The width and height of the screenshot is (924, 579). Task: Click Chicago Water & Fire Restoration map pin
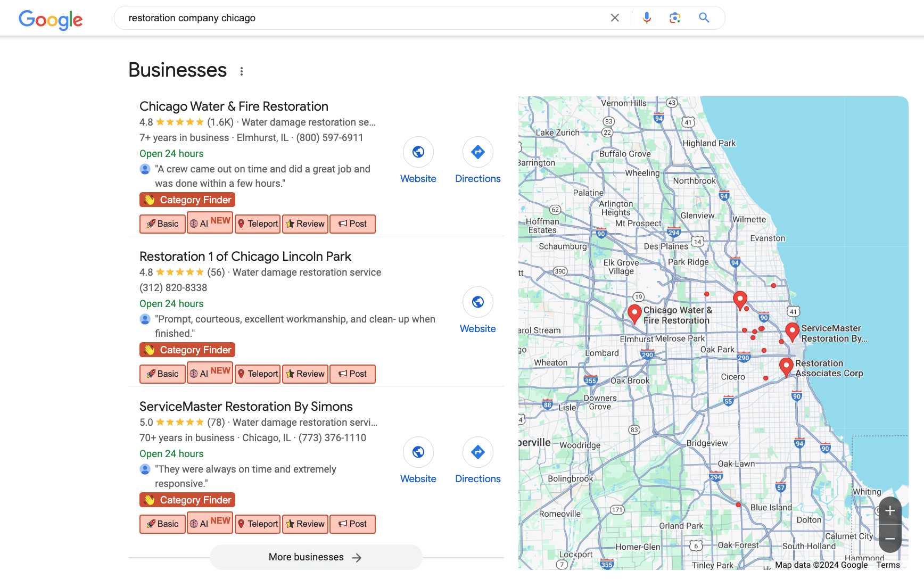(x=634, y=314)
